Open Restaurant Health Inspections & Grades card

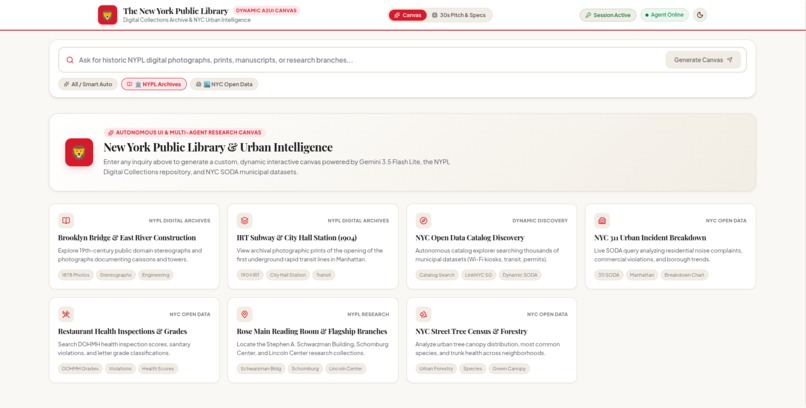coord(134,340)
